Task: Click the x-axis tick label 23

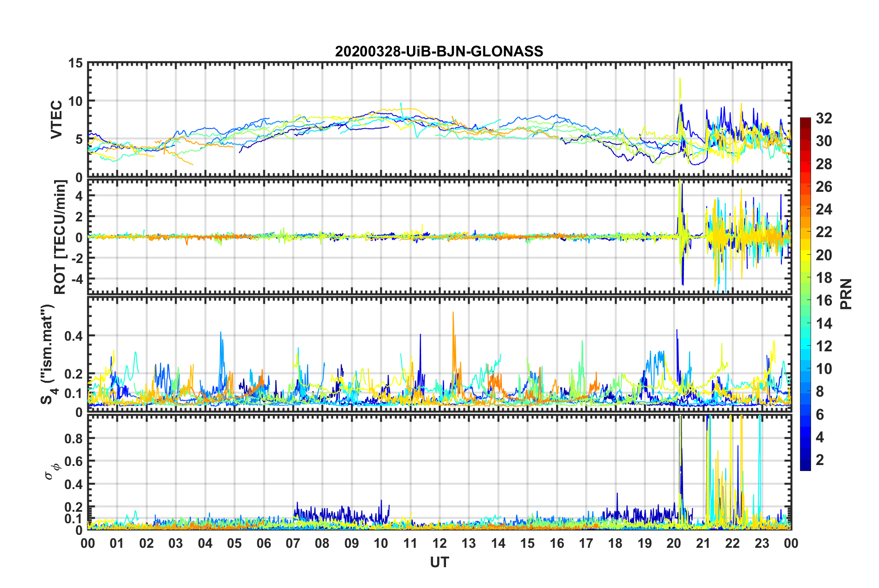Action: coord(762,543)
